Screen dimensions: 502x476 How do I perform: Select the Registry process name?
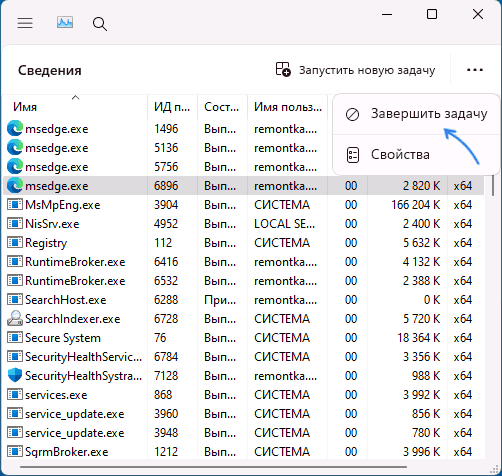46,243
